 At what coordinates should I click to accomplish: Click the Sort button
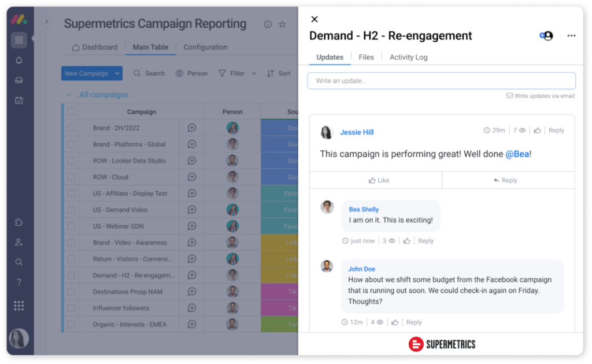tap(279, 73)
